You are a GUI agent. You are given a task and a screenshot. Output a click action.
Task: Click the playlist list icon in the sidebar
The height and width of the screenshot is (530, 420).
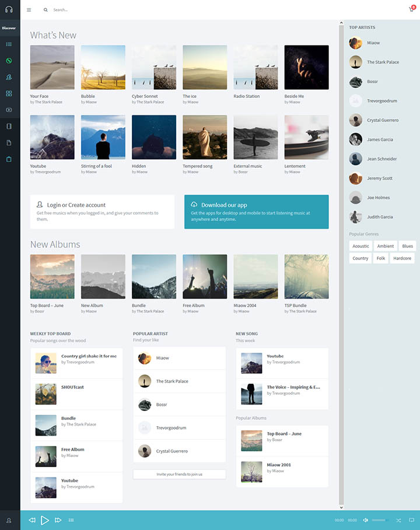pos(9,44)
